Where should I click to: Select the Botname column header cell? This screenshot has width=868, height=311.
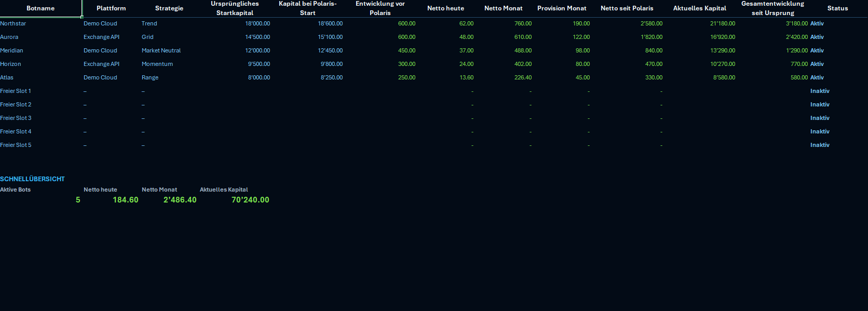(40, 8)
